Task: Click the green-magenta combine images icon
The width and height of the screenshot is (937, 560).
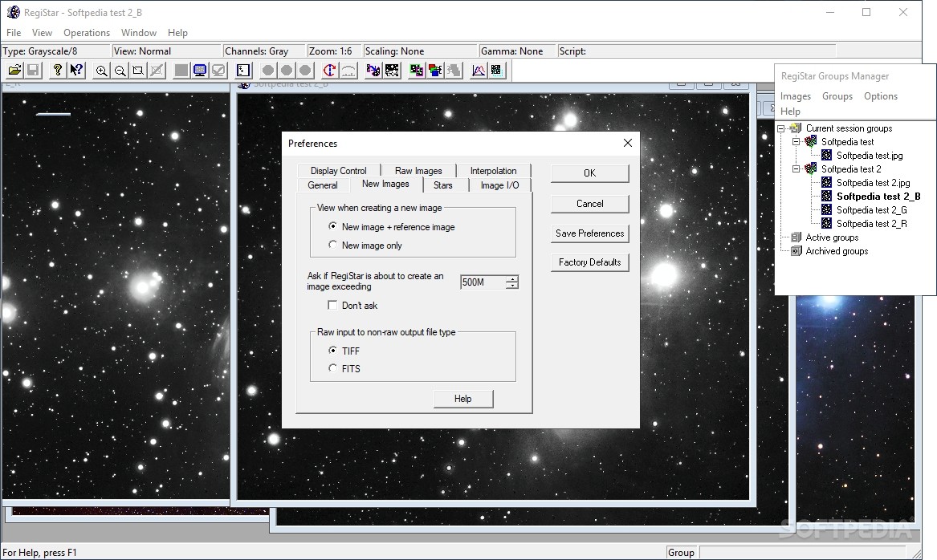Action: [x=417, y=71]
